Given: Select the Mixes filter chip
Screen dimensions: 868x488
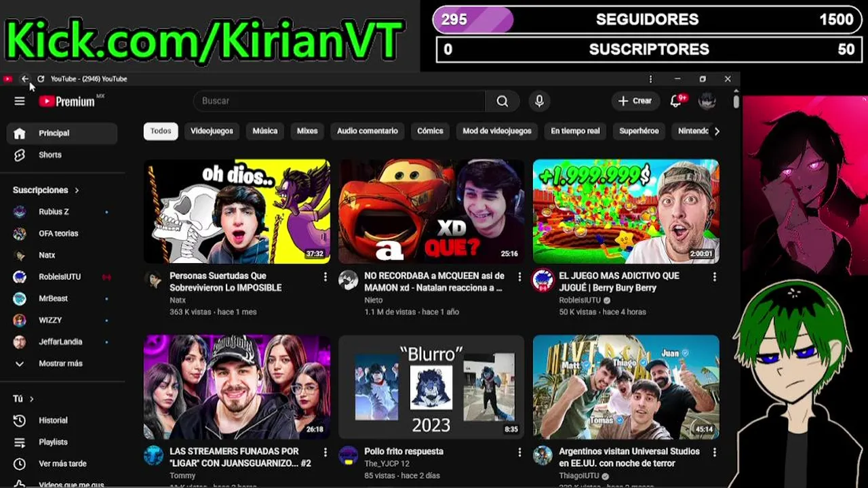Looking at the screenshot, I should tap(307, 131).
